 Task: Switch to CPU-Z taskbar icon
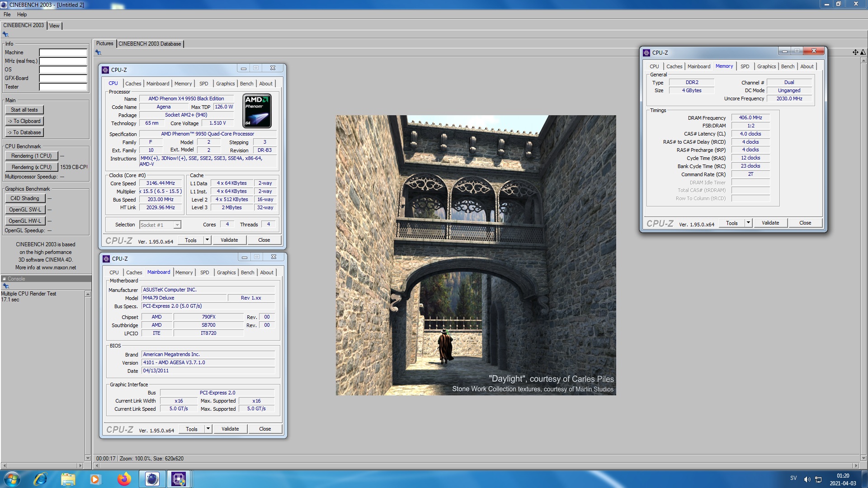click(x=179, y=479)
